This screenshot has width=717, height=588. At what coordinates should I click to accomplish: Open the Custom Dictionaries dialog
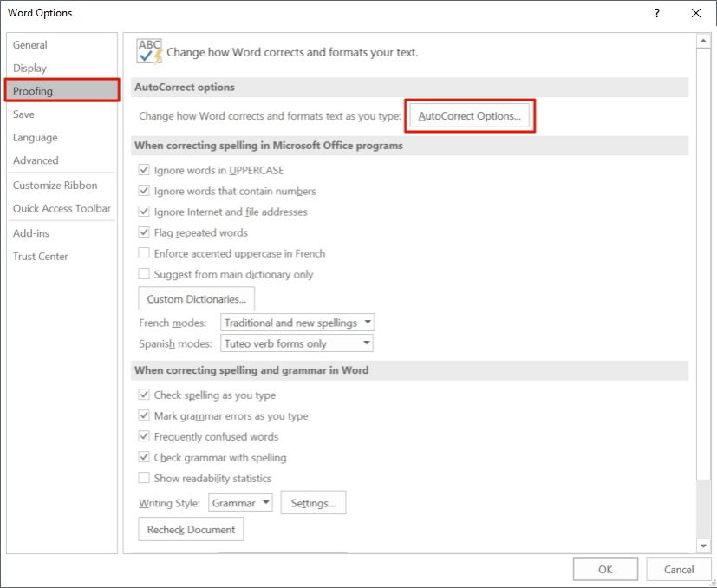point(197,299)
